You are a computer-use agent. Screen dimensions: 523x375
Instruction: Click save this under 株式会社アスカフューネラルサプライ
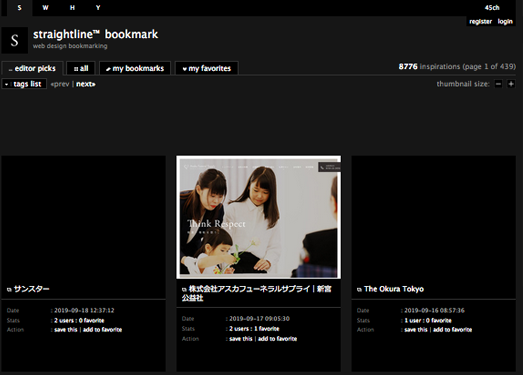coord(241,339)
